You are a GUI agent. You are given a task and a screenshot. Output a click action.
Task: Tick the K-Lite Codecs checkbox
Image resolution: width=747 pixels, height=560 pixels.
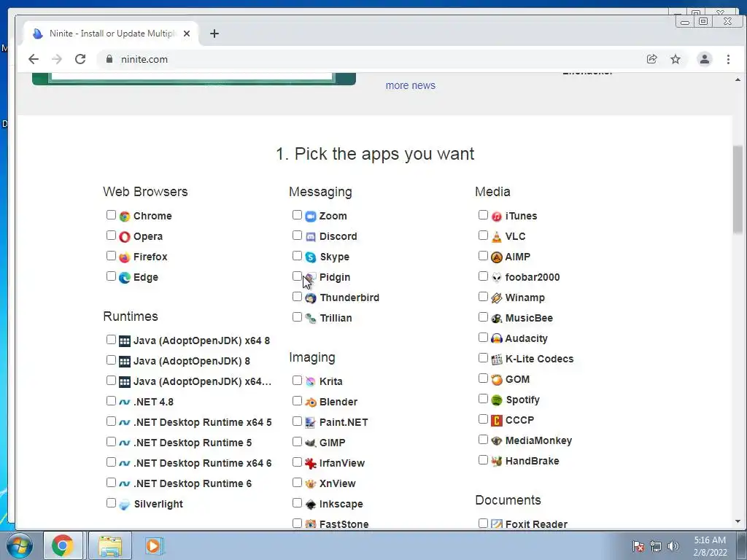coord(483,358)
